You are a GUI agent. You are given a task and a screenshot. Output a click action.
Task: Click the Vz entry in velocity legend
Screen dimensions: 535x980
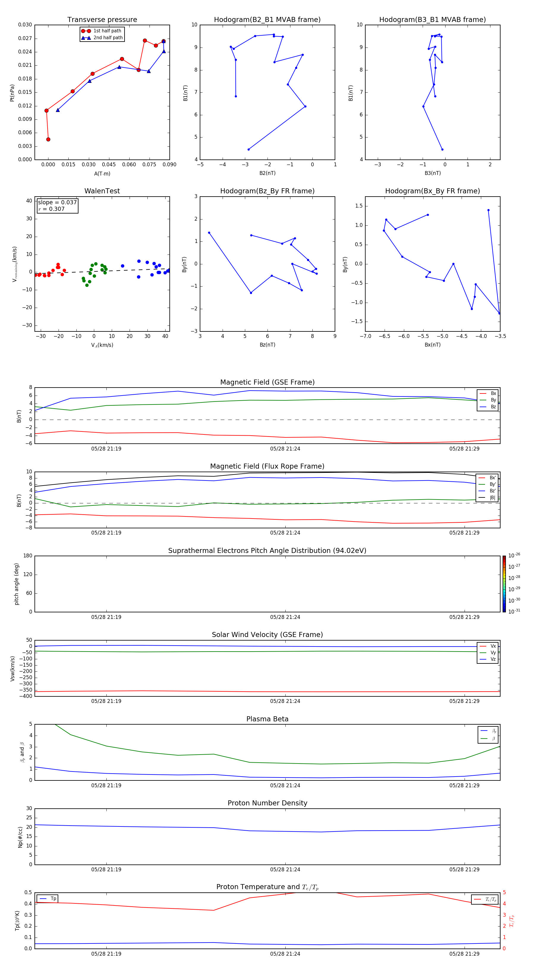[x=488, y=659]
